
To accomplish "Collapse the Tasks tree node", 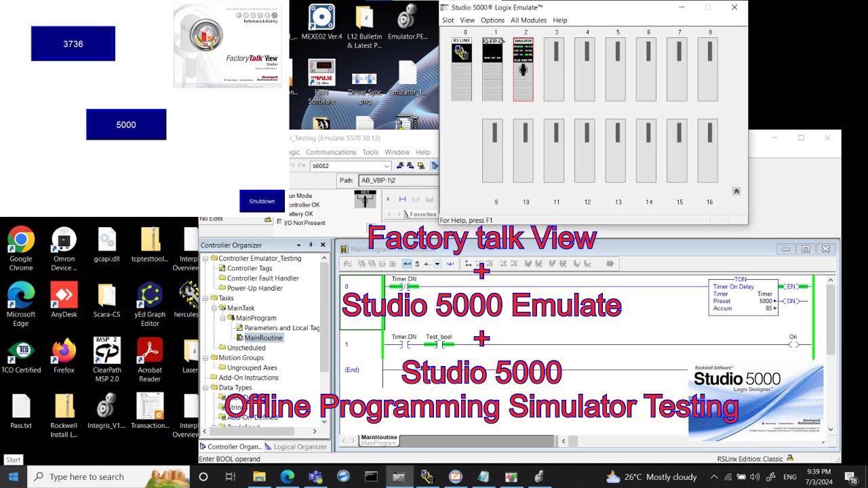I will tap(205, 298).
